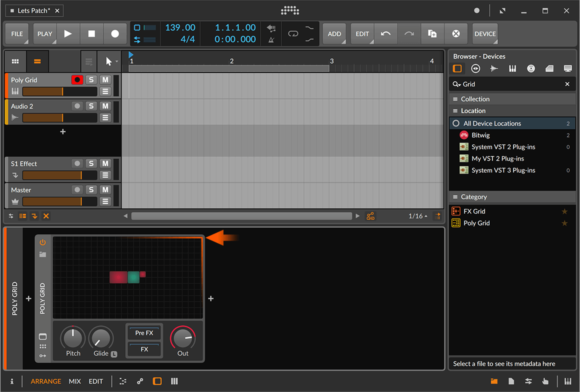
Task: Open the Music browser tab icon
Action: (x=531, y=69)
